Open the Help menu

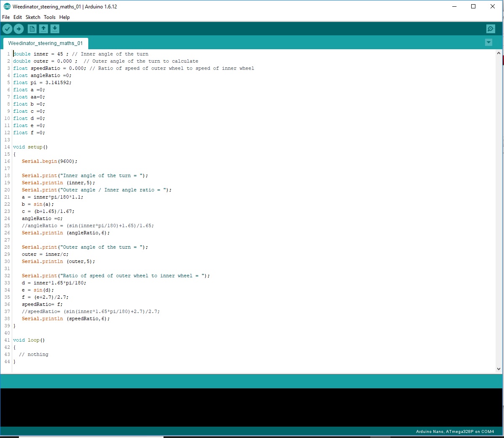click(x=64, y=17)
